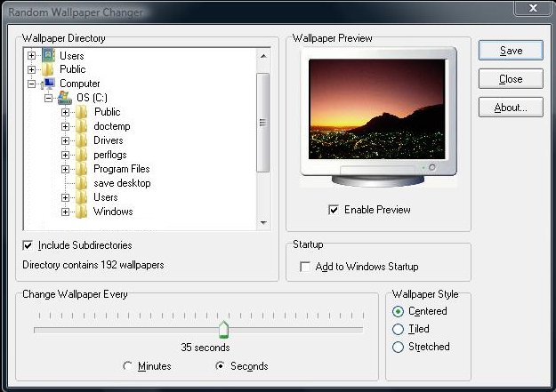Image resolution: width=556 pixels, height=392 pixels.
Task: Open the About dialog
Action: point(511,108)
